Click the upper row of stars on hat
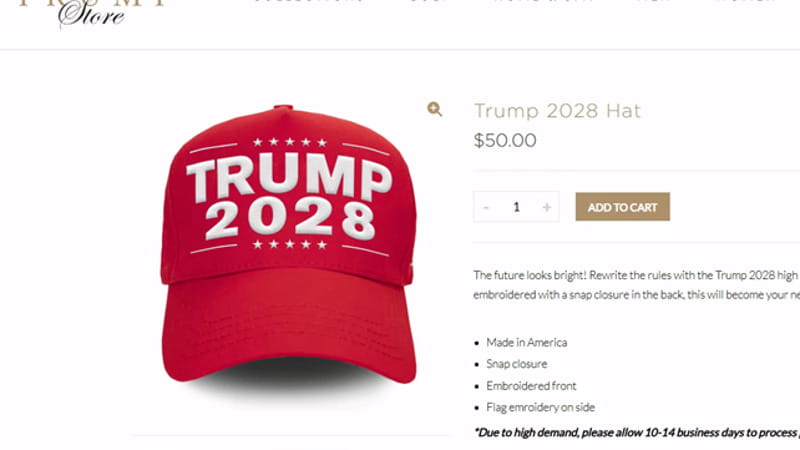This screenshot has width=800, height=450. pyautogui.click(x=290, y=142)
